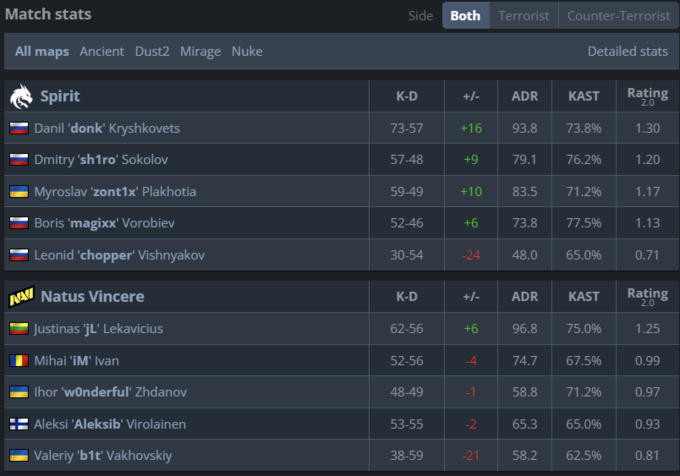Switch side filter to Counter-Terrorist

point(616,16)
